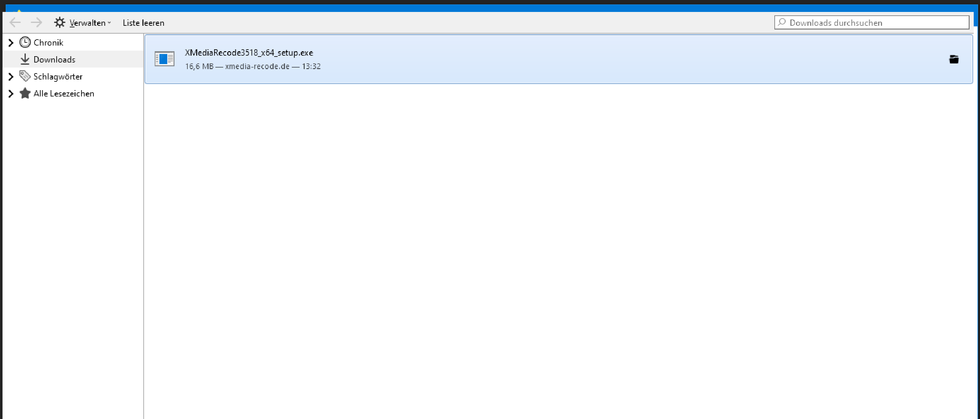Click the forward navigation arrow
This screenshot has height=419, width=980.
(37, 22)
